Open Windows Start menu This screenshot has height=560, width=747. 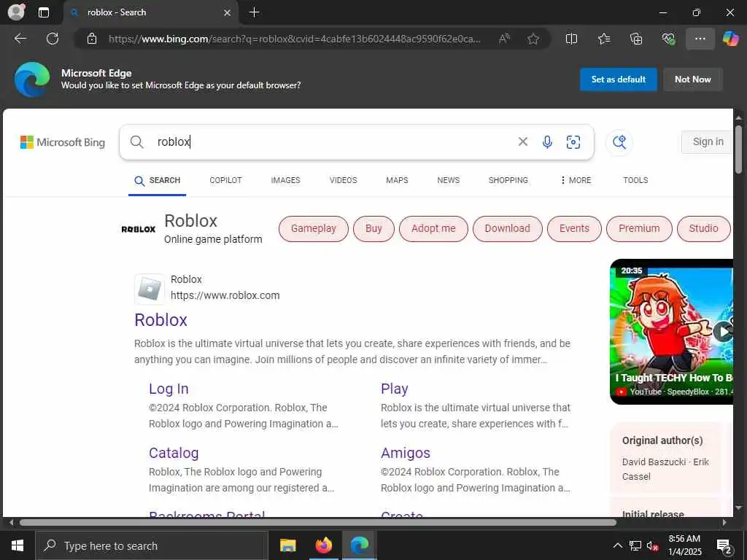click(x=18, y=545)
